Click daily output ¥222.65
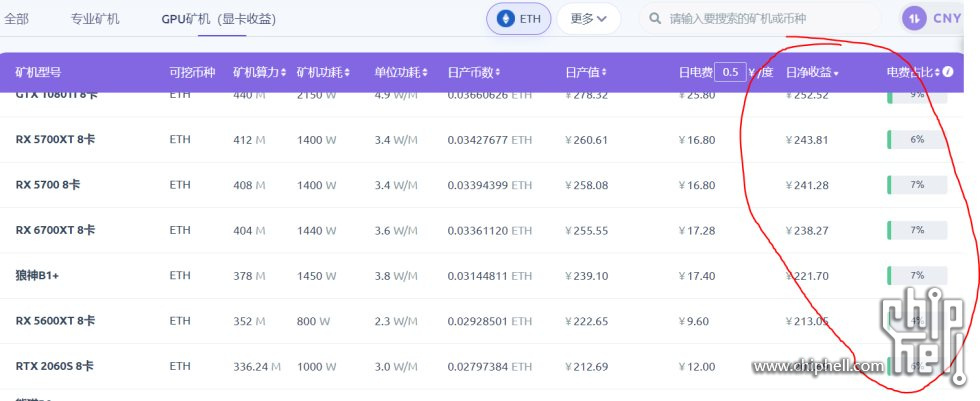 point(586,321)
